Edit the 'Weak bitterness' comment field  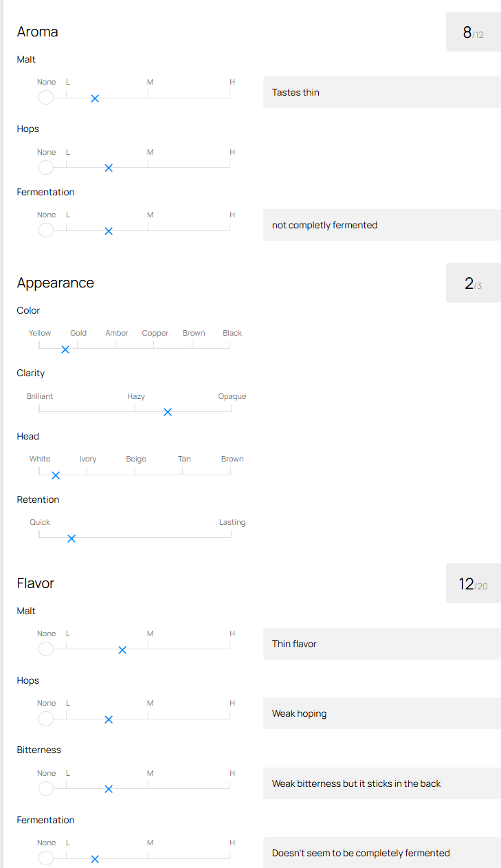[x=381, y=783]
